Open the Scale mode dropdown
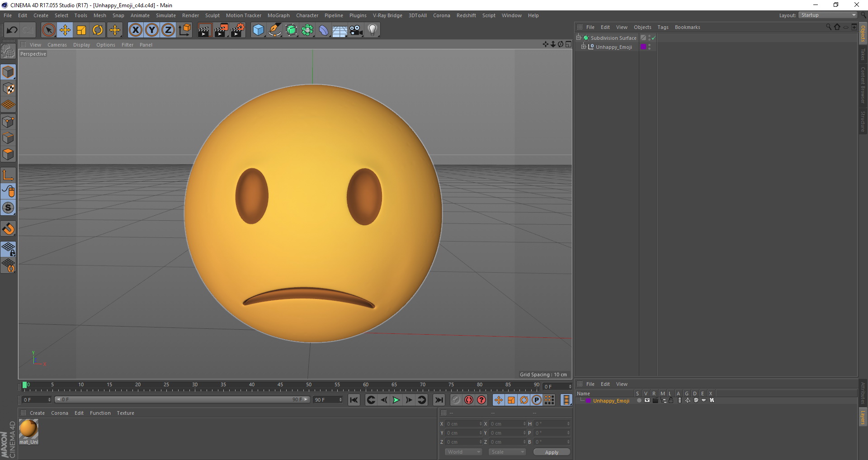The height and width of the screenshot is (460, 868). point(507,452)
